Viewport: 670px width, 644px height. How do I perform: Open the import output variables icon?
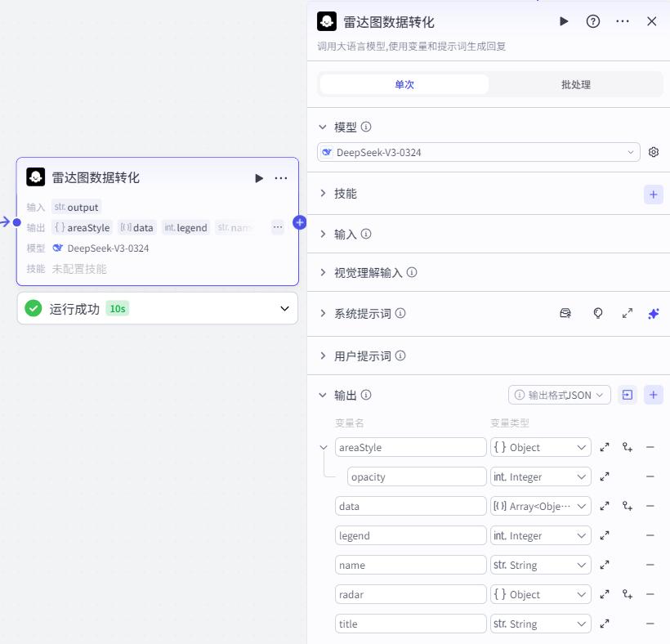(627, 395)
